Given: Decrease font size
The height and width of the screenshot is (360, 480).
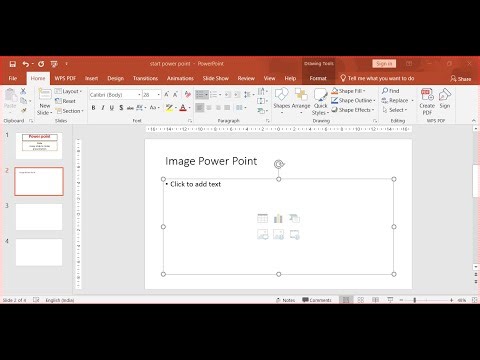Looking at the screenshot, I should (175, 95).
